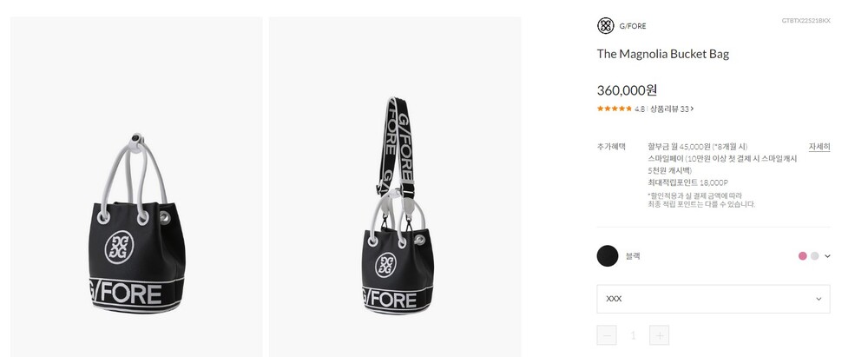Click 자세히 to view benefit details

[819, 146]
